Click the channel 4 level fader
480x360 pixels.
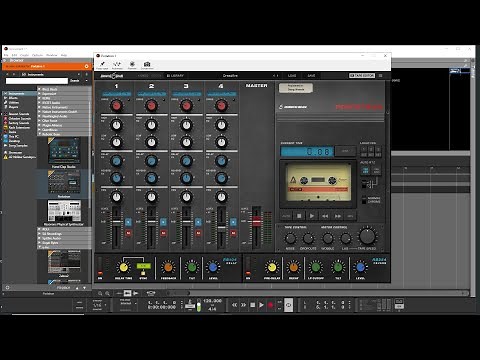coord(221,227)
